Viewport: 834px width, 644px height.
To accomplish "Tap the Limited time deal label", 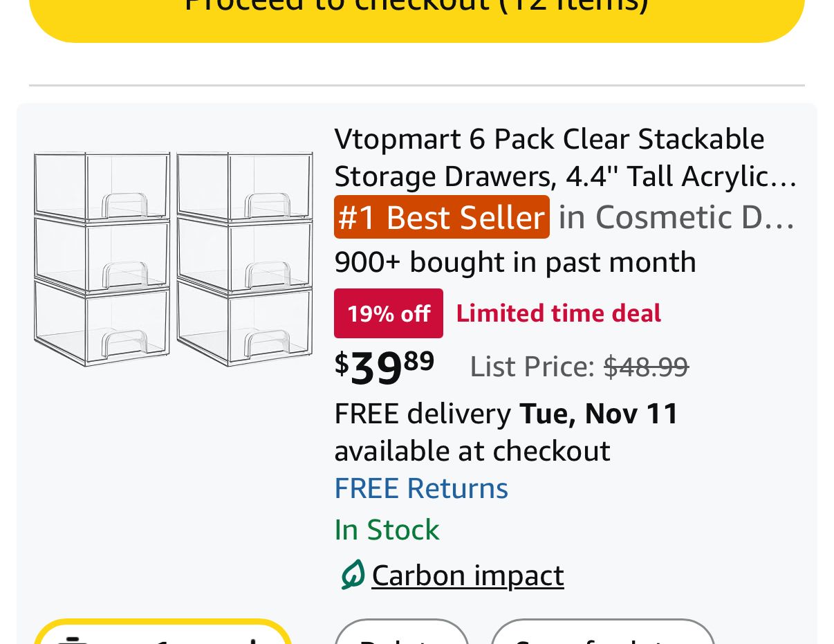I will (558, 313).
